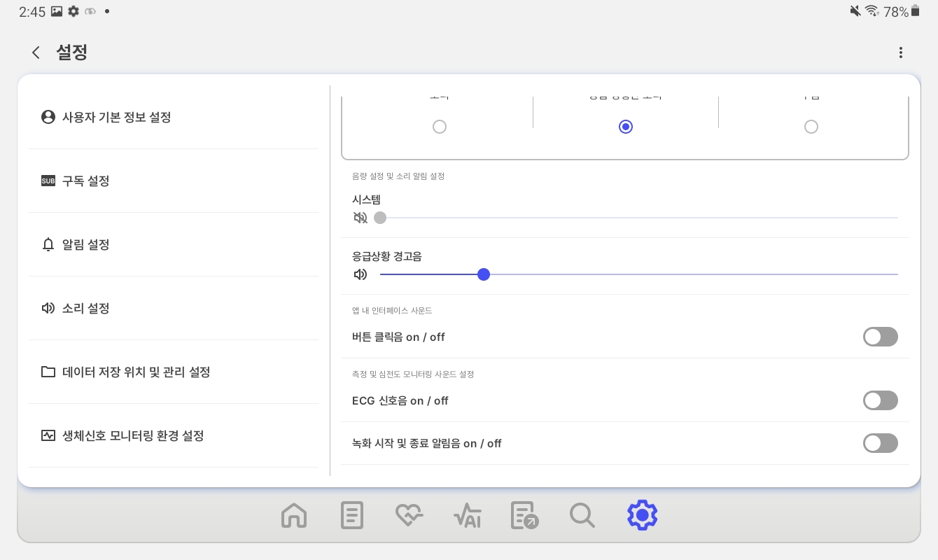Open the report export icon
The width and height of the screenshot is (938, 560).
[x=525, y=516]
